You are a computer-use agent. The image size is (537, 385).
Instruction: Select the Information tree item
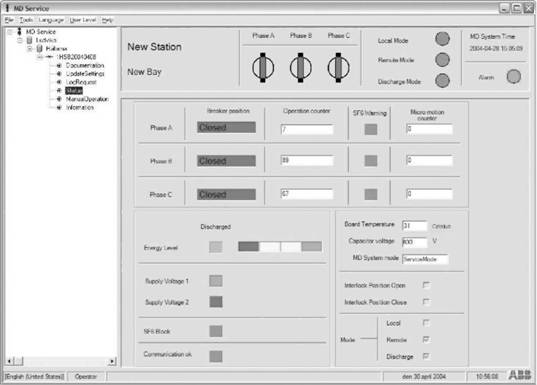(79, 107)
